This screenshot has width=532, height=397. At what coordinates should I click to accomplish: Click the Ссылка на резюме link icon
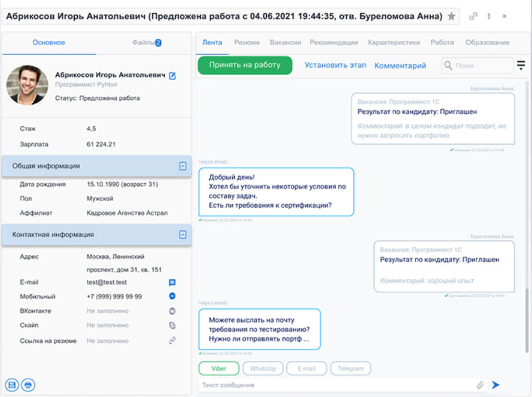(x=173, y=340)
